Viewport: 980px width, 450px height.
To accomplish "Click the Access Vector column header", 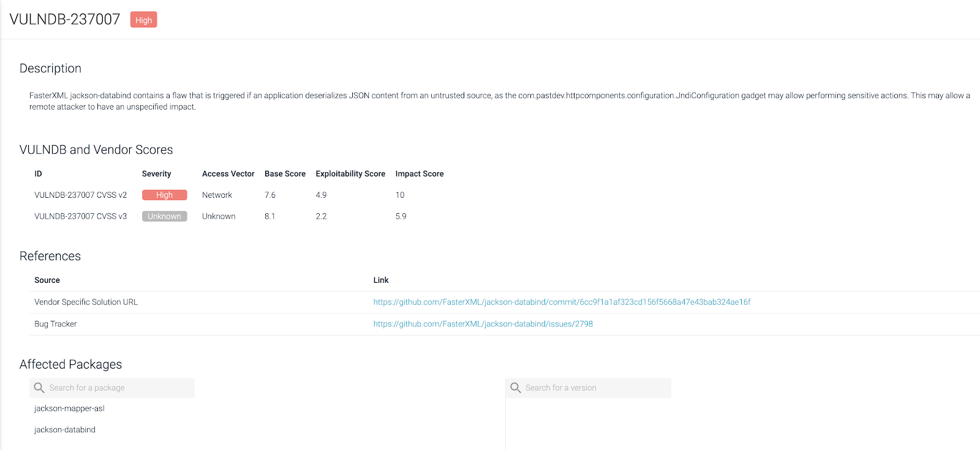I will pyautogui.click(x=228, y=174).
